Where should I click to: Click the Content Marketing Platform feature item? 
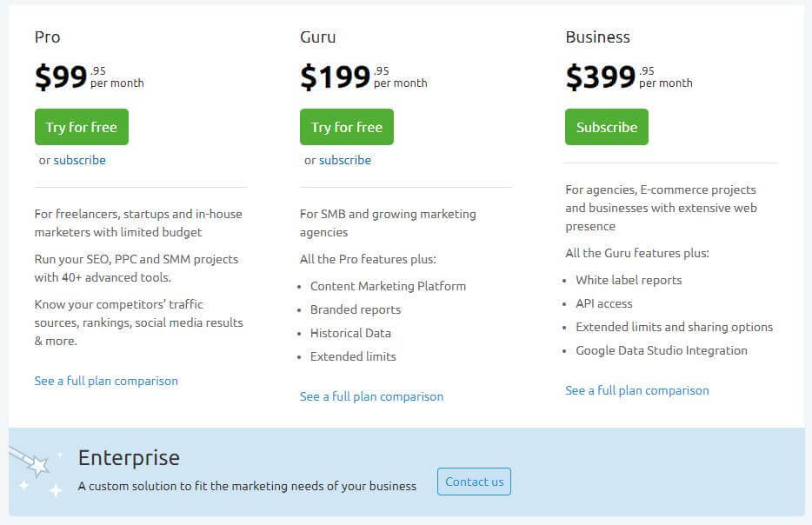pos(388,286)
